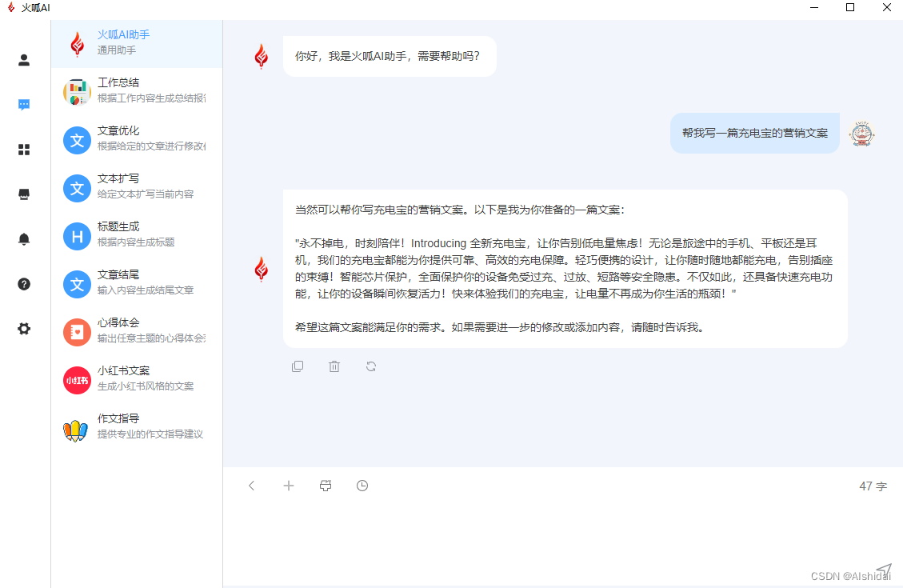The width and height of the screenshot is (903, 588).
Task: Open the help question mark icon
Action: [x=24, y=284]
